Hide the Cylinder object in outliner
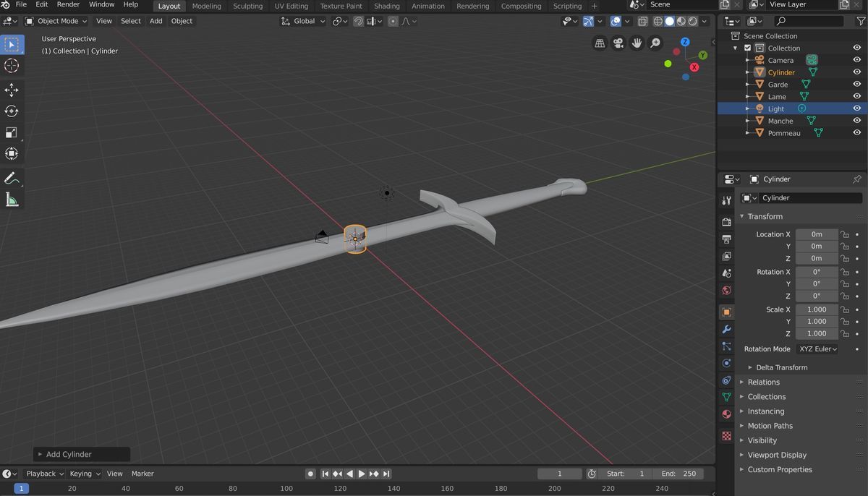Viewport: 868px width, 496px height. coord(856,72)
